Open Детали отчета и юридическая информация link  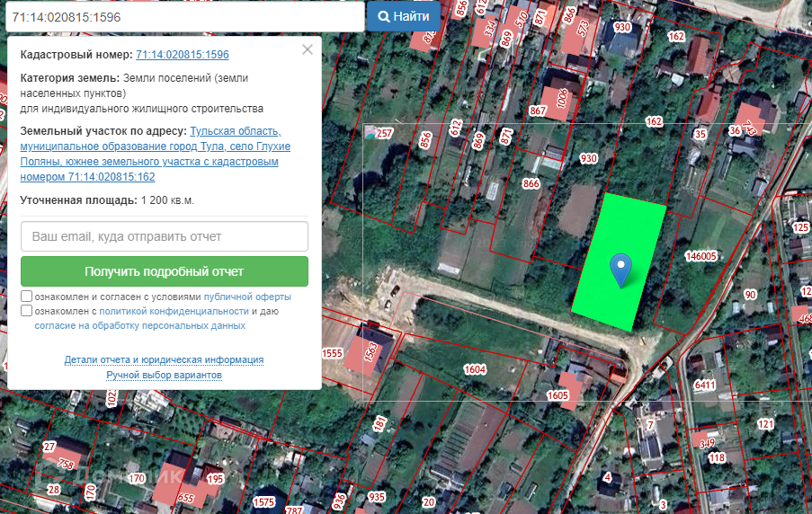coord(164,359)
